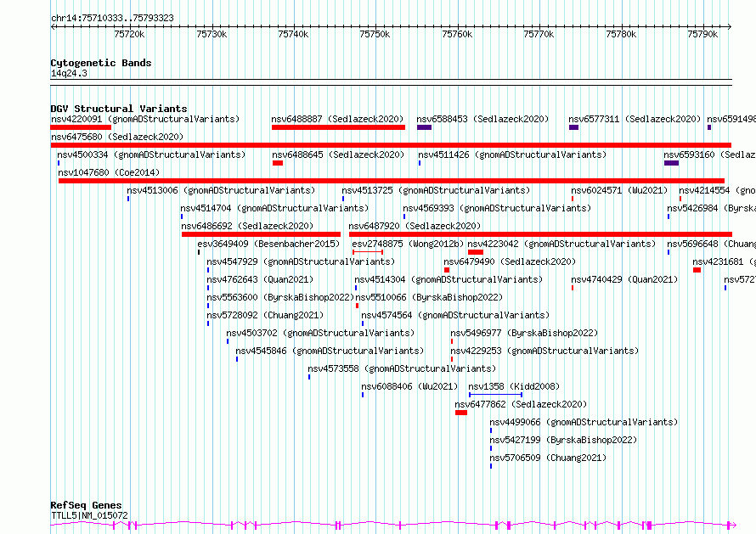Select the RefSeq Genes track title
Image resolution: width=756 pixels, height=534 pixels.
(x=86, y=506)
